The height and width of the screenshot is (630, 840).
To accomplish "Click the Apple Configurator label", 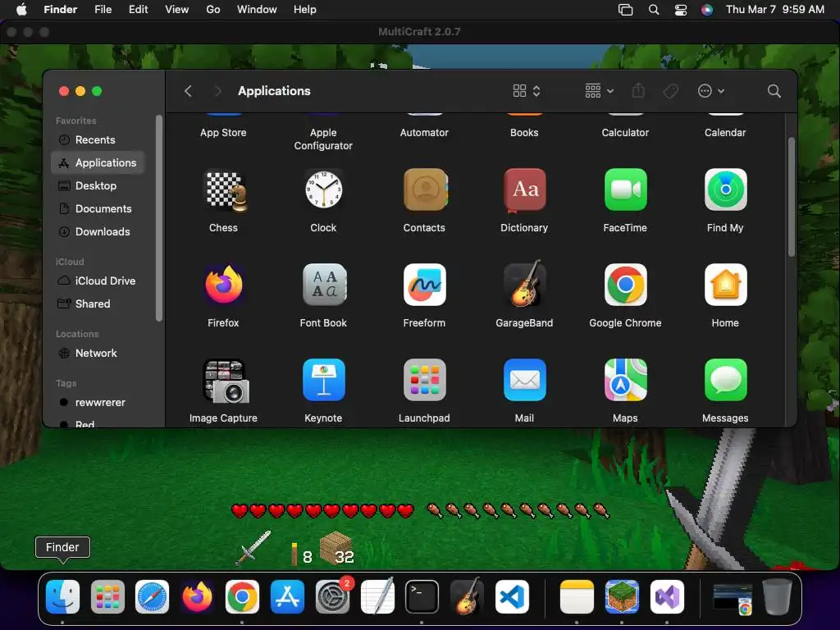I will point(323,139).
